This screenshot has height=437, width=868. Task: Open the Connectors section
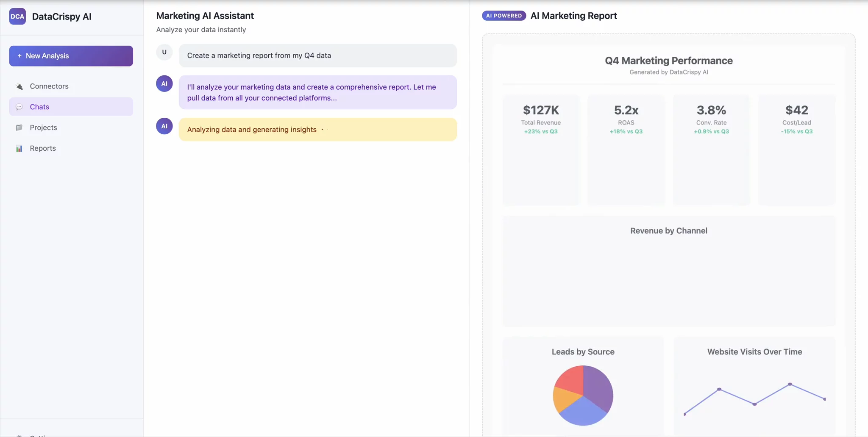click(49, 86)
